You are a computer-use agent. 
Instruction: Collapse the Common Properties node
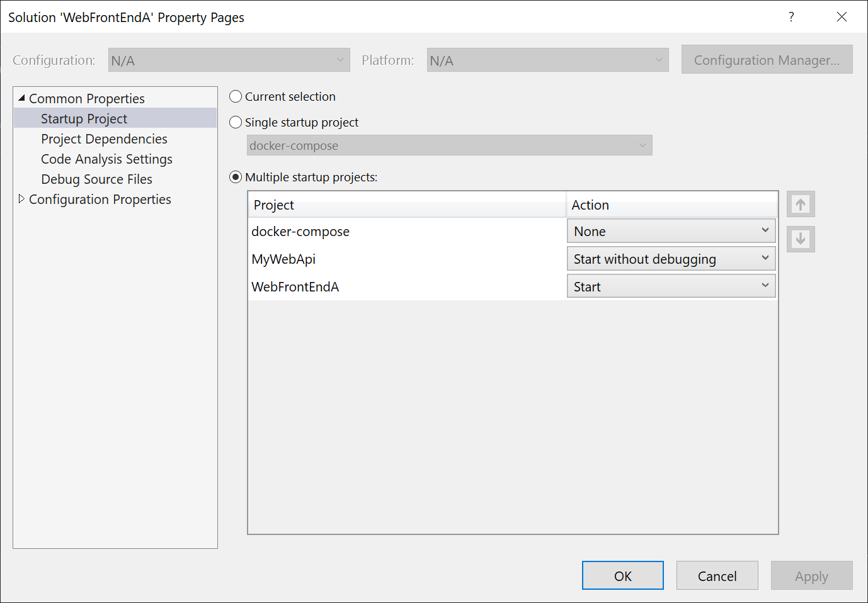(21, 98)
